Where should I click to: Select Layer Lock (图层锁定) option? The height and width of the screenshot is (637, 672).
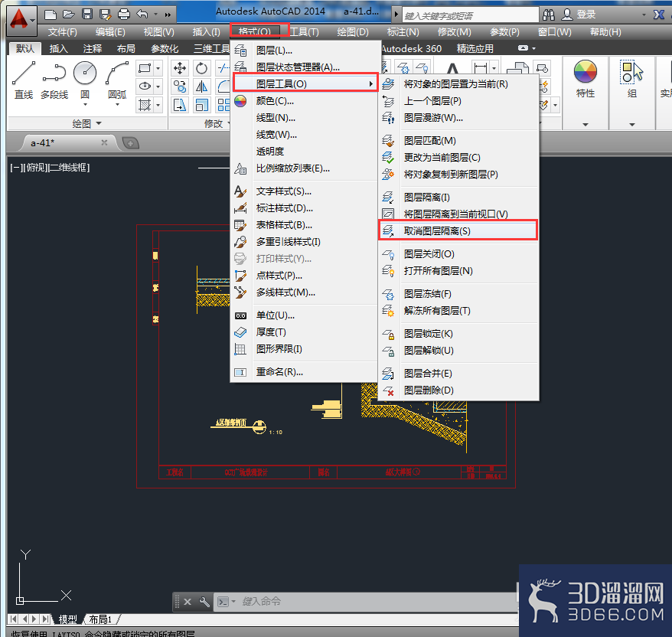[458, 334]
